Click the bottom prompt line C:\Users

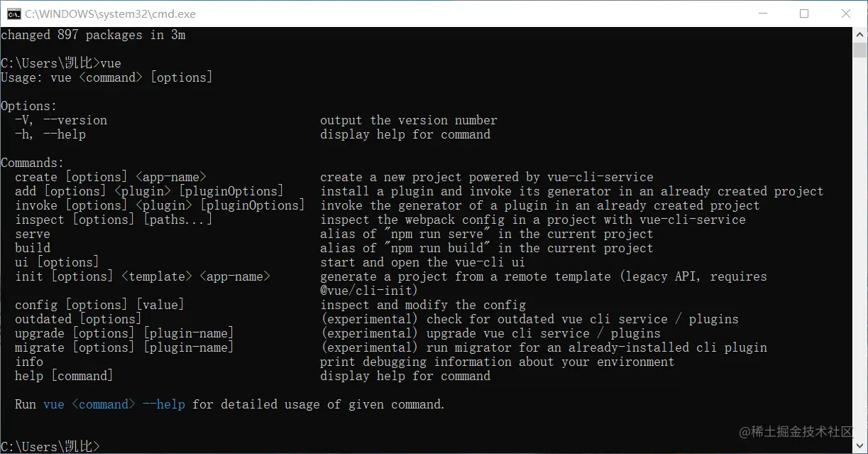(50, 446)
